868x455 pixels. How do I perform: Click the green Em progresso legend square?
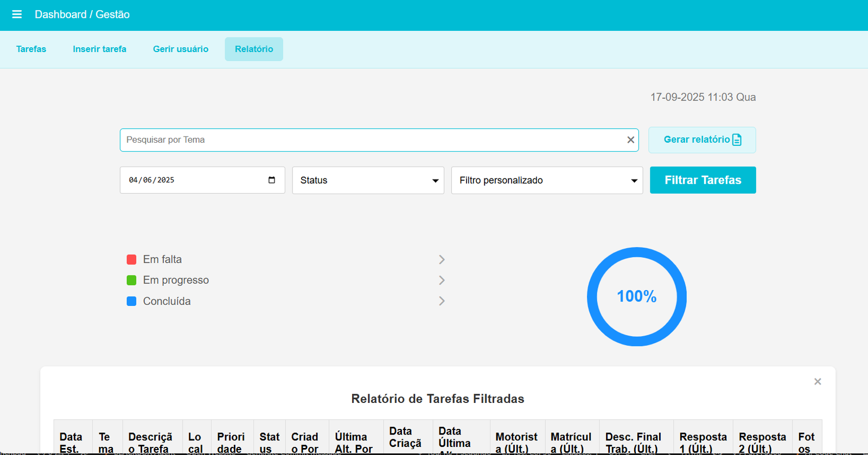coord(131,280)
